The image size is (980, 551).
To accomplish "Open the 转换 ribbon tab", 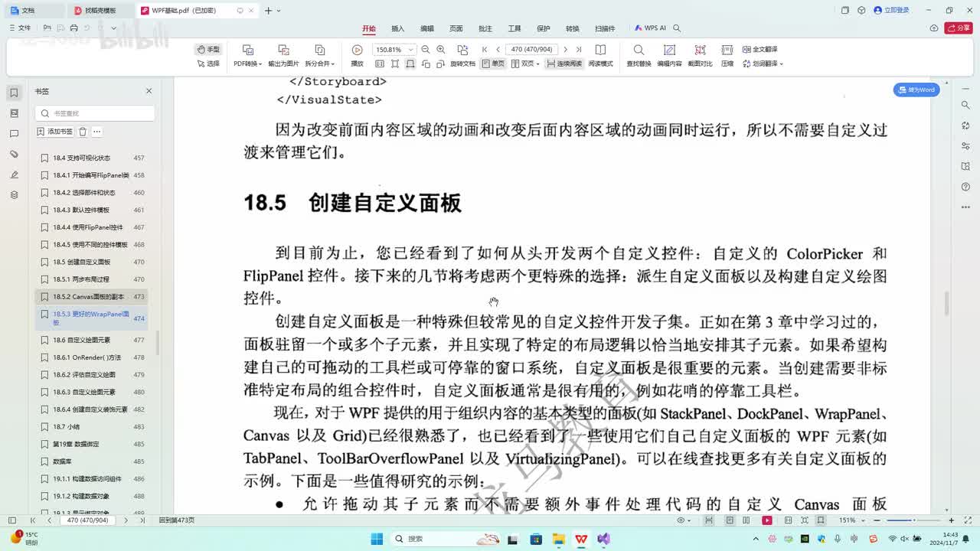I will [x=573, y=28].
